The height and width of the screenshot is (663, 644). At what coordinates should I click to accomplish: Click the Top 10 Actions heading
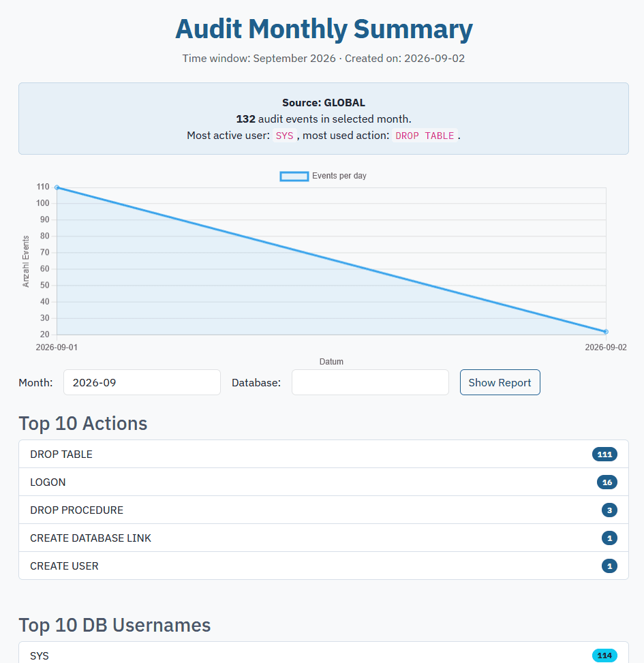coord(83,423)
